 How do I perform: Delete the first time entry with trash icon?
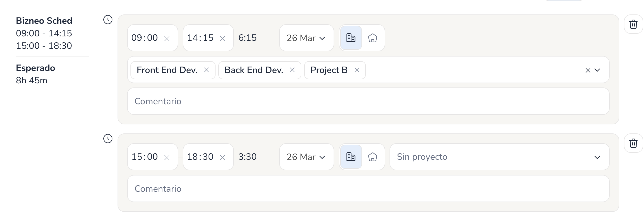pos(633,24)
